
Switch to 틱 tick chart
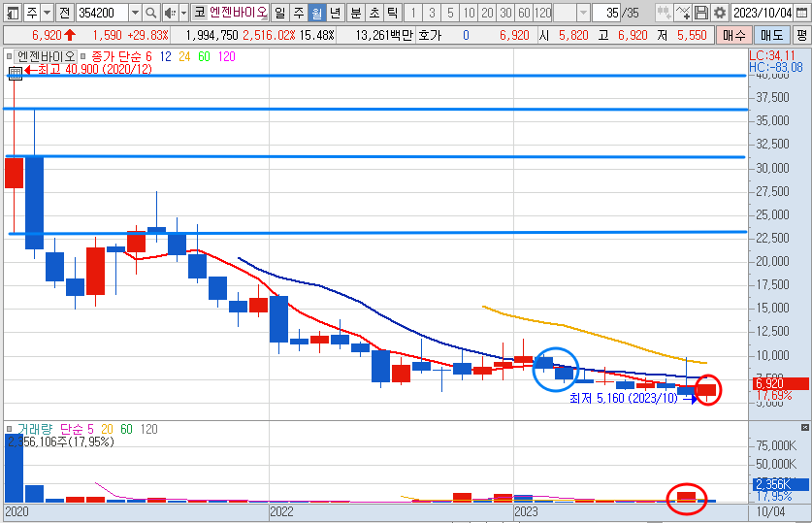[393, 12]
